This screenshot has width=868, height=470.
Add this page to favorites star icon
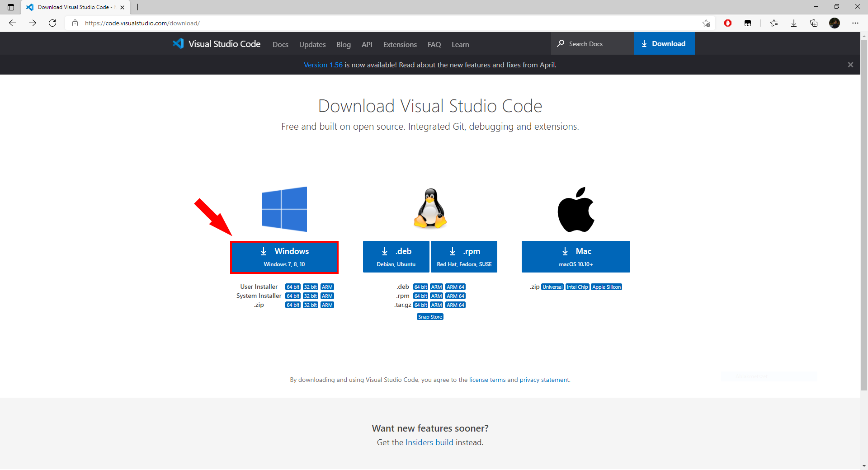coord(706,23)
